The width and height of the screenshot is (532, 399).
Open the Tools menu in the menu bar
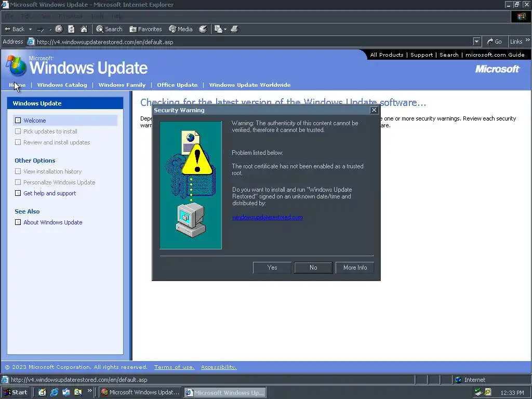97,16
